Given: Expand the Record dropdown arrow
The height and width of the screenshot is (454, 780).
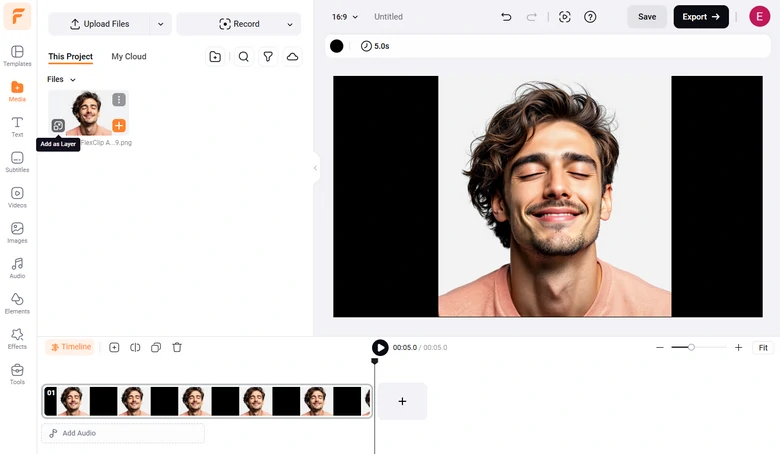Looking at the screenshot, I should pyautogui.click(x=290, y=24).
